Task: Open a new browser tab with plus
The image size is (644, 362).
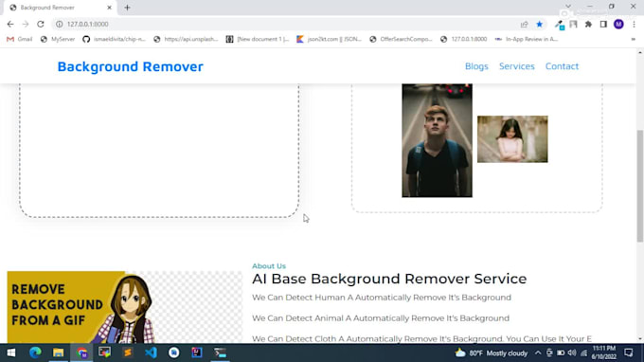Action: click(x=127, y=8)
